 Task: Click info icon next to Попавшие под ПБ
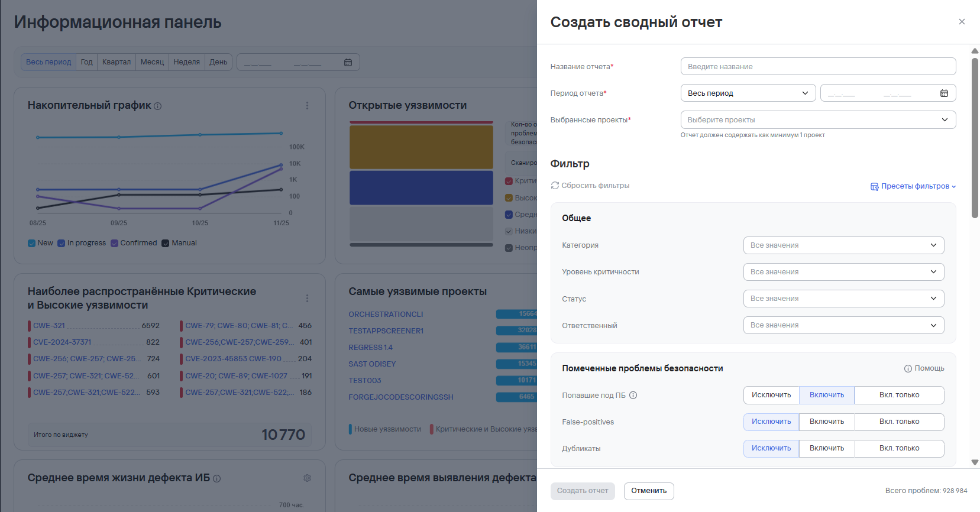coord(633,396)
